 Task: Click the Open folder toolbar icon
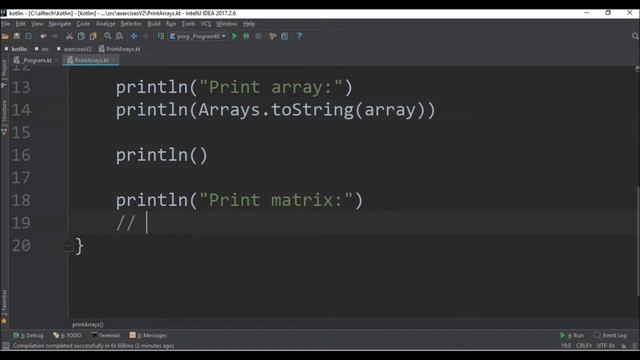[x=5, y=36]
